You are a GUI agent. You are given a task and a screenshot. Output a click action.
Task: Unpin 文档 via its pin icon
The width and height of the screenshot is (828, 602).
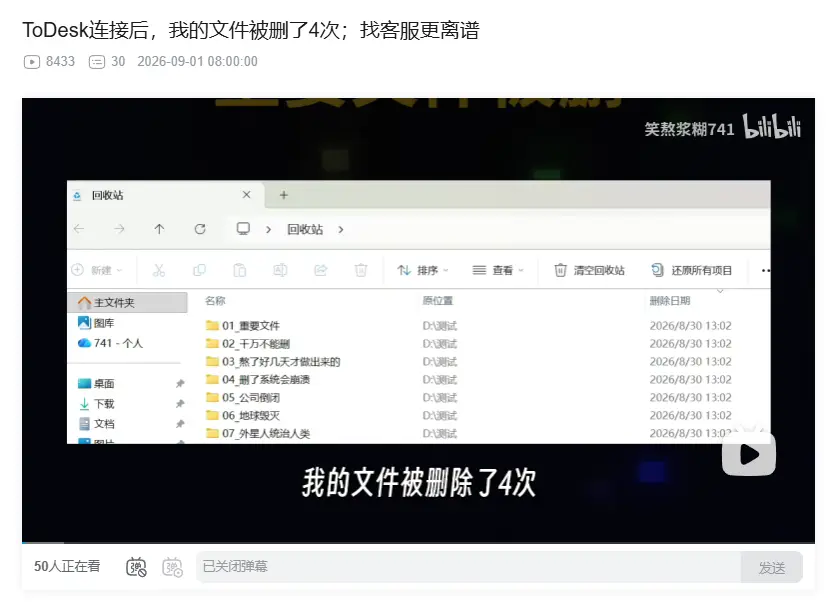pyautogui.click(x=180, y=424)
